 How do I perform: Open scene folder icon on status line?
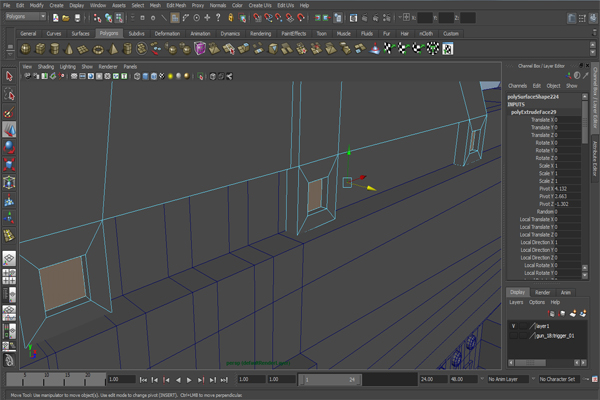coord(66,18)
